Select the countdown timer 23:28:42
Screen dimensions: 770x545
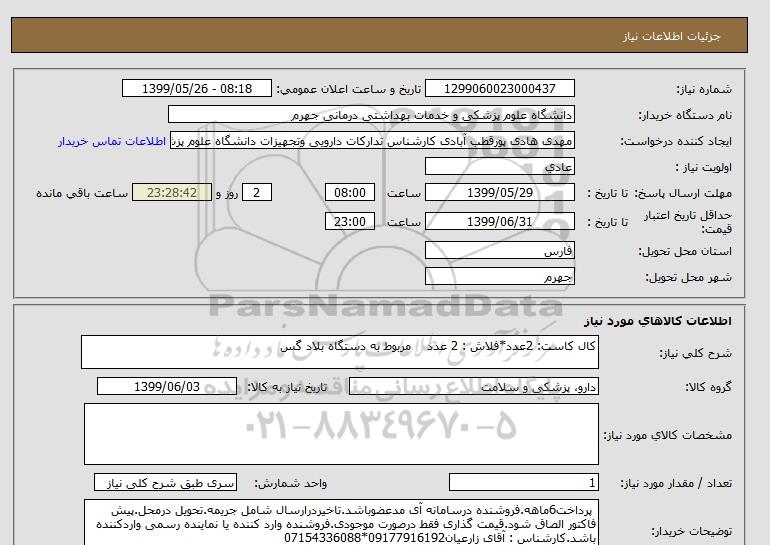(172, 192)
